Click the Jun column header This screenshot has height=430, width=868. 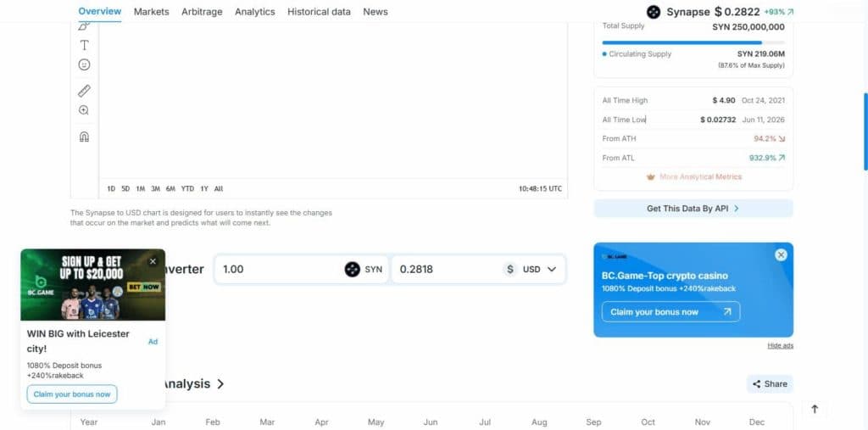point(430,422)
